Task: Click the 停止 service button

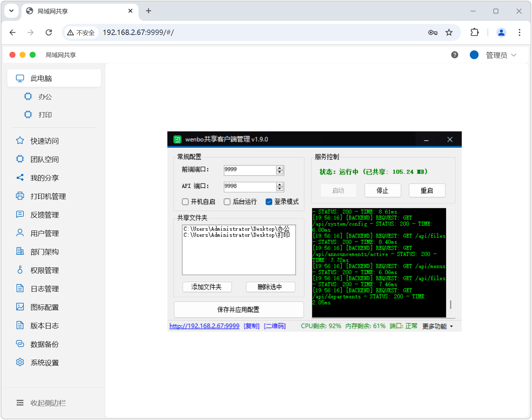Action: coord(382,191)
